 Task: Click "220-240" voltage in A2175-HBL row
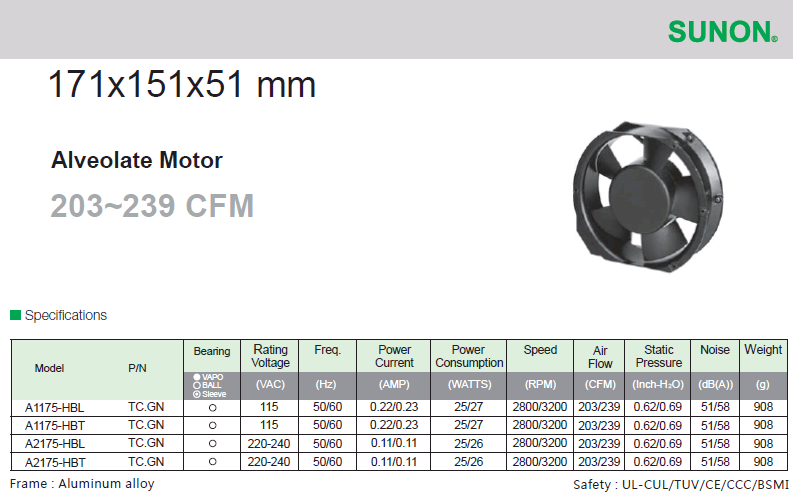point(269,444)
